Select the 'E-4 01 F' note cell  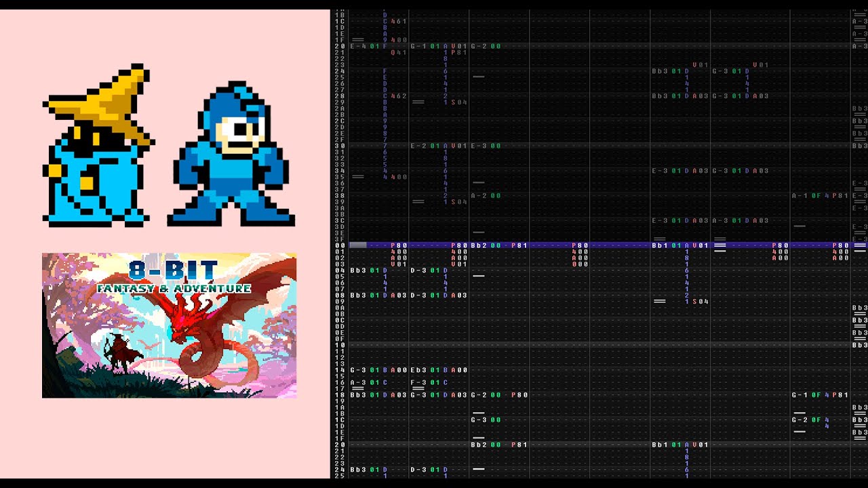pyautogui.click(x=368, y=46)
